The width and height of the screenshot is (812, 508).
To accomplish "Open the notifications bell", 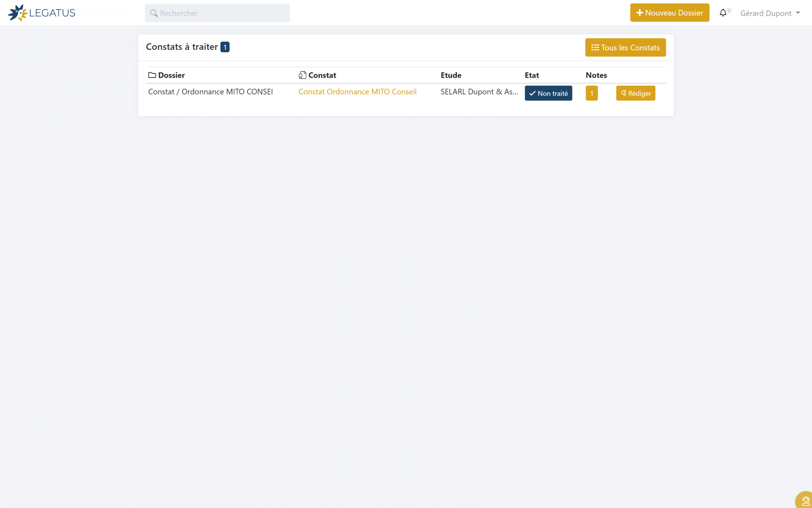I will click(x=723, y=13).
